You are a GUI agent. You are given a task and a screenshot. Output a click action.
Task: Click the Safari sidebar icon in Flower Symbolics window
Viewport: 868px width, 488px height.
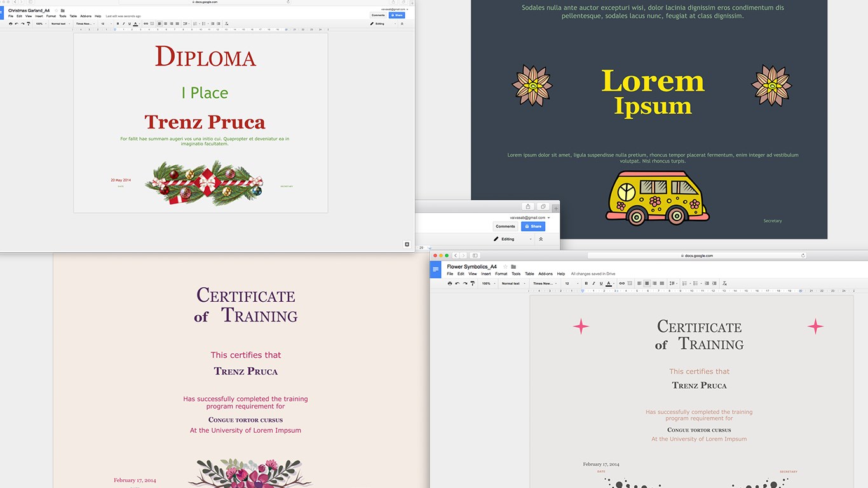(x=475, y=255)
